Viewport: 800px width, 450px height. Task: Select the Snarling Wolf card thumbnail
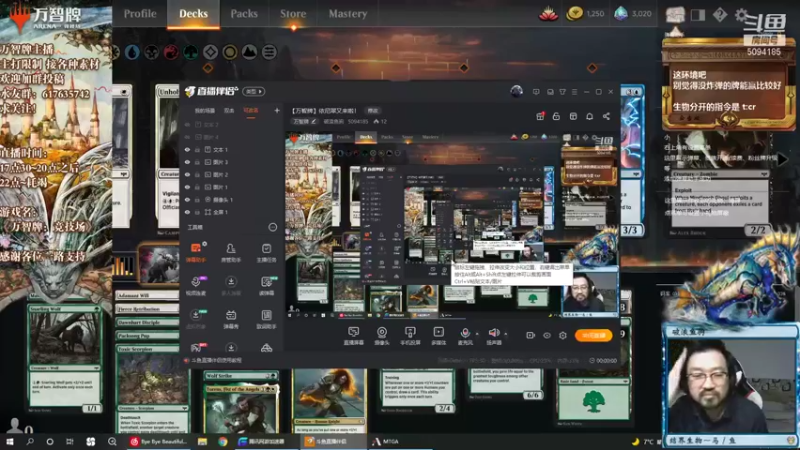click(65, 359)
